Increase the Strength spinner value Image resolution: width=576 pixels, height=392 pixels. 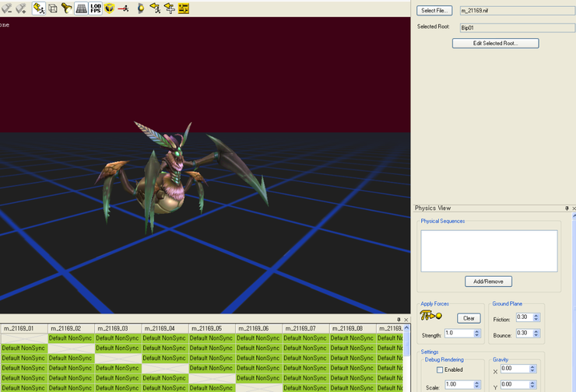pyautogui.click(x=476, y=331)
